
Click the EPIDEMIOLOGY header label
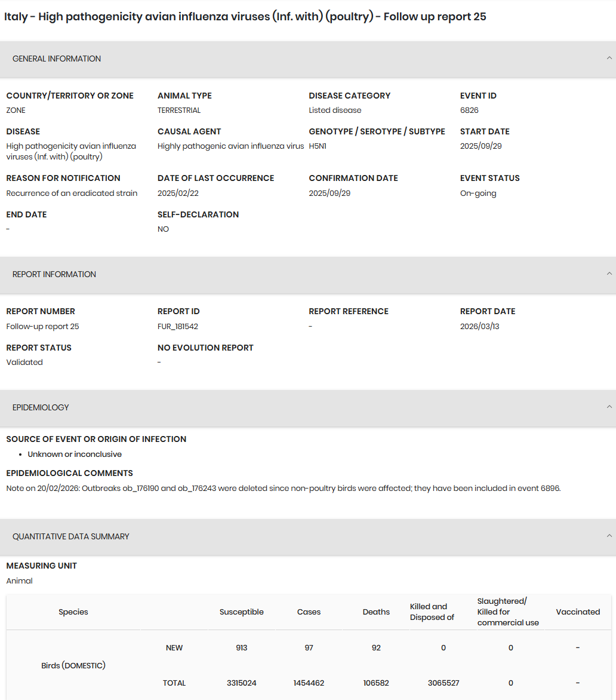pos(41,407)
